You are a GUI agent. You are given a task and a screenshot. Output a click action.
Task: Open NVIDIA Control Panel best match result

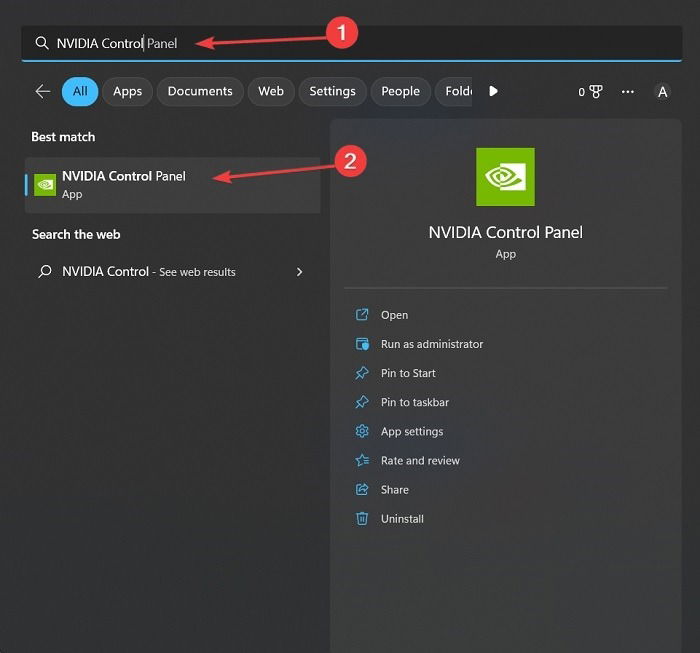(x=172, y=185)
